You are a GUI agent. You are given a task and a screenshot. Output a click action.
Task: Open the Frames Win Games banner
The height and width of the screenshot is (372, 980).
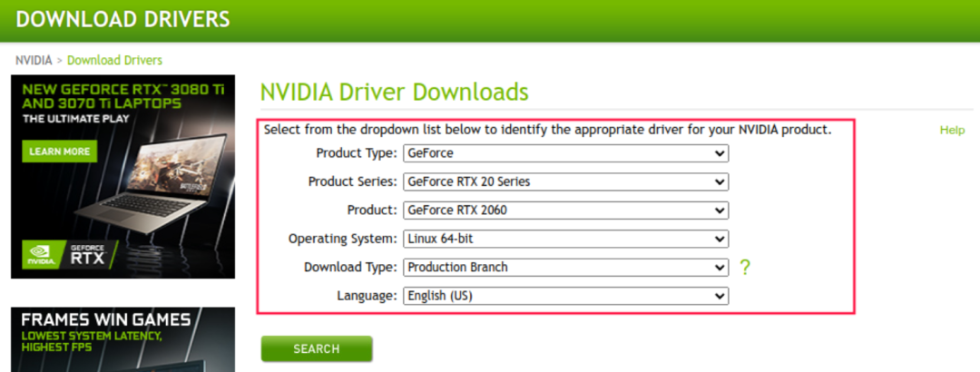click(x=123, y=339)
